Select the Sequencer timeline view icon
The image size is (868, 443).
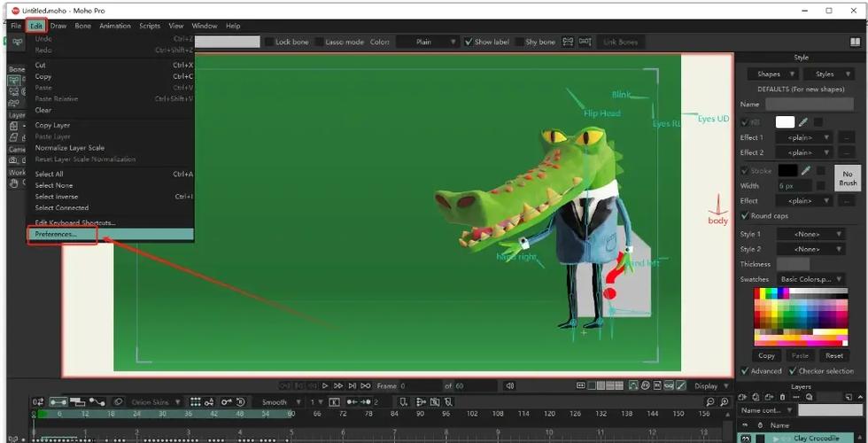click(x=78, y=402)
